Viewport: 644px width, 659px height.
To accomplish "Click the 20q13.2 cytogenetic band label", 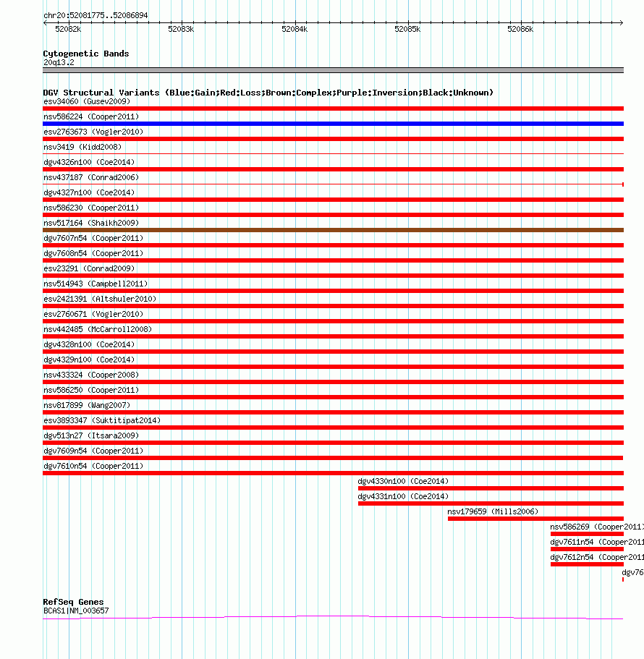I will pos(59,62).
